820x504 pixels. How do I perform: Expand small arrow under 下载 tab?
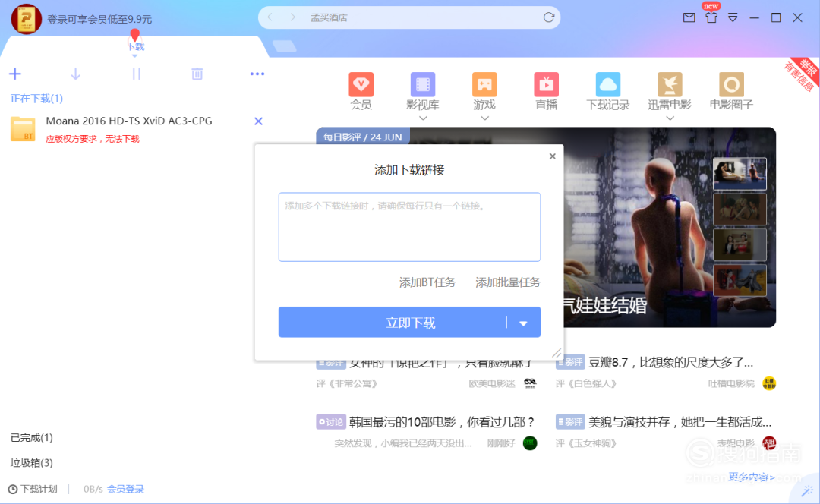(135, 55)
